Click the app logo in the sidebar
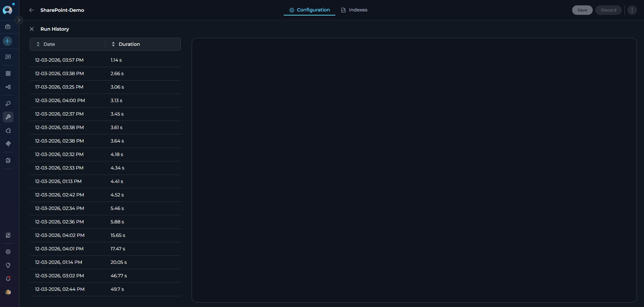Image resolution: width=644 pixels, height=307 pixels. click(x=7, y=10)
